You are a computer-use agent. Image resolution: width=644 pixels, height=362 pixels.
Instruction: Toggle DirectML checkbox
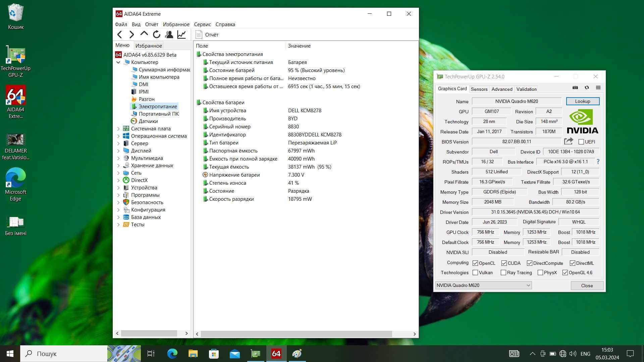(573, 263)
